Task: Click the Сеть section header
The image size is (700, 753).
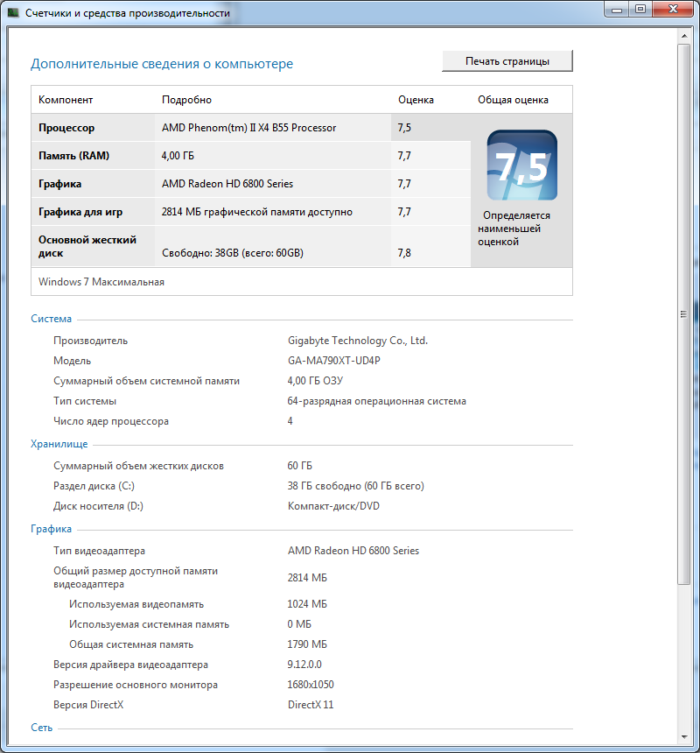Action: 41,728
